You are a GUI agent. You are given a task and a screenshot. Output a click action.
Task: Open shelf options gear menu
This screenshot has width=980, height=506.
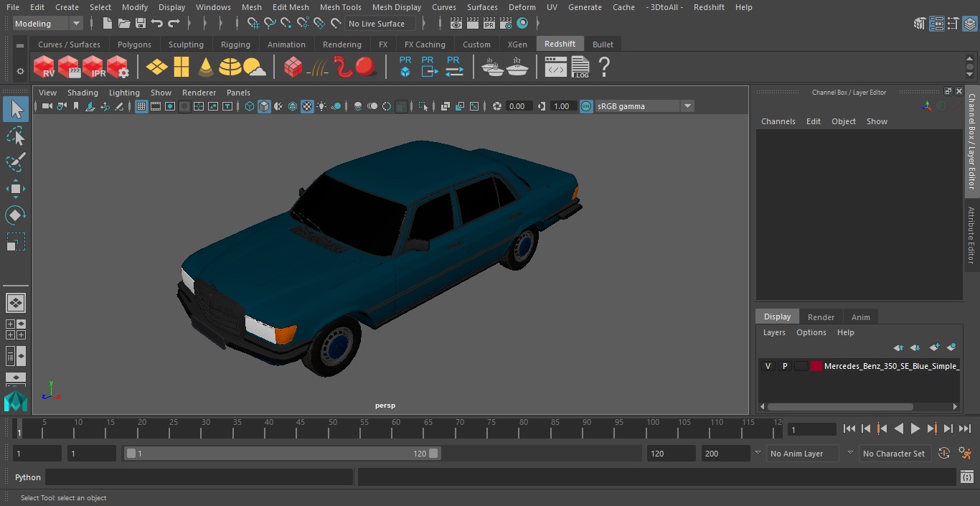pyautogui.click(x=20, y=70)
